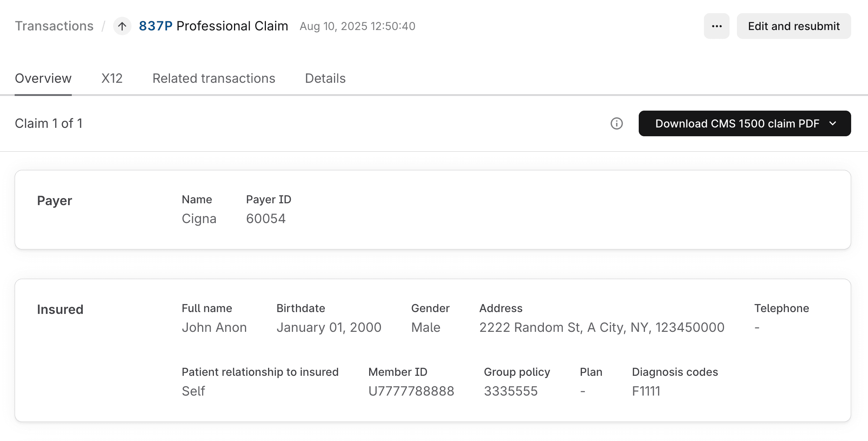This screenshot has width=868, height=441.
Task: Open the Related transactions tab
Action: (x=214, y=78)
